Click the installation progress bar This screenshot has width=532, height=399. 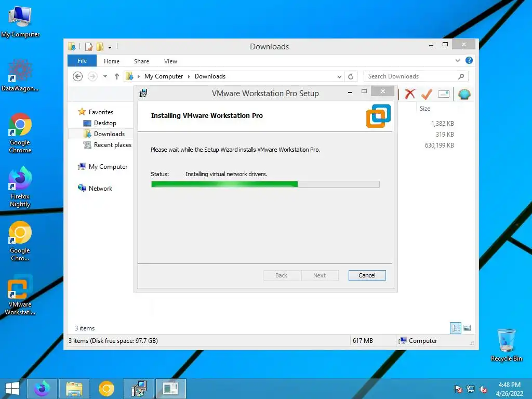[x=265, y=184]
